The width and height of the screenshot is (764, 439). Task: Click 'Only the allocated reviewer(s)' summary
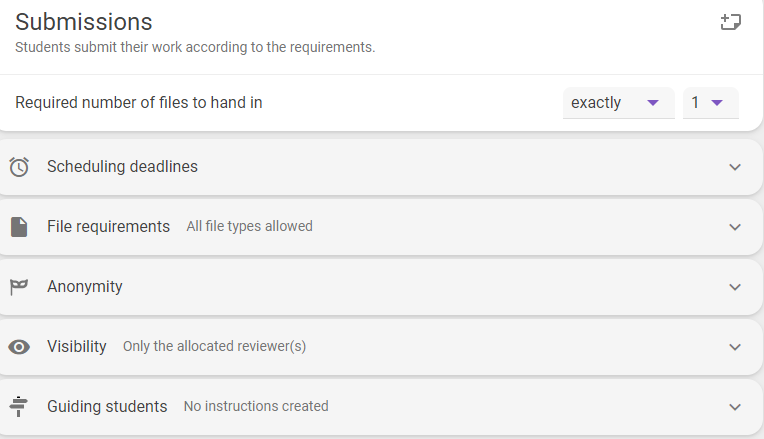coord(214,346)
